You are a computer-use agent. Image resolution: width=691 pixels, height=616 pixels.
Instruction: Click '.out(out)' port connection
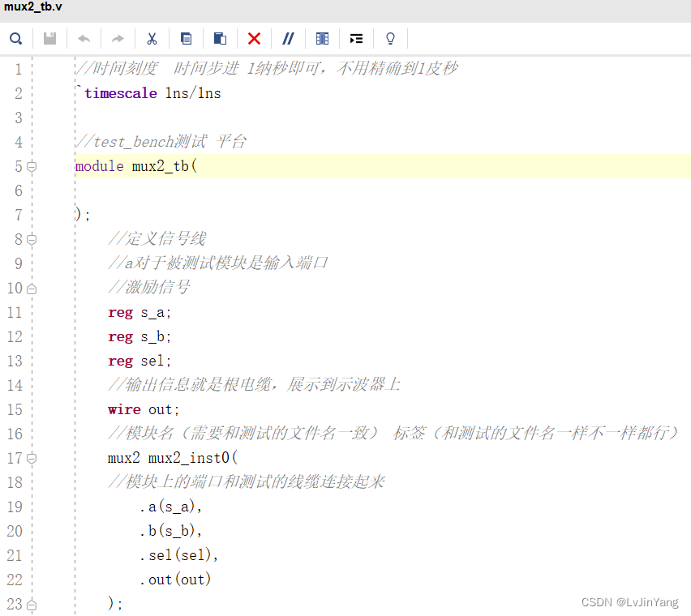175,580
